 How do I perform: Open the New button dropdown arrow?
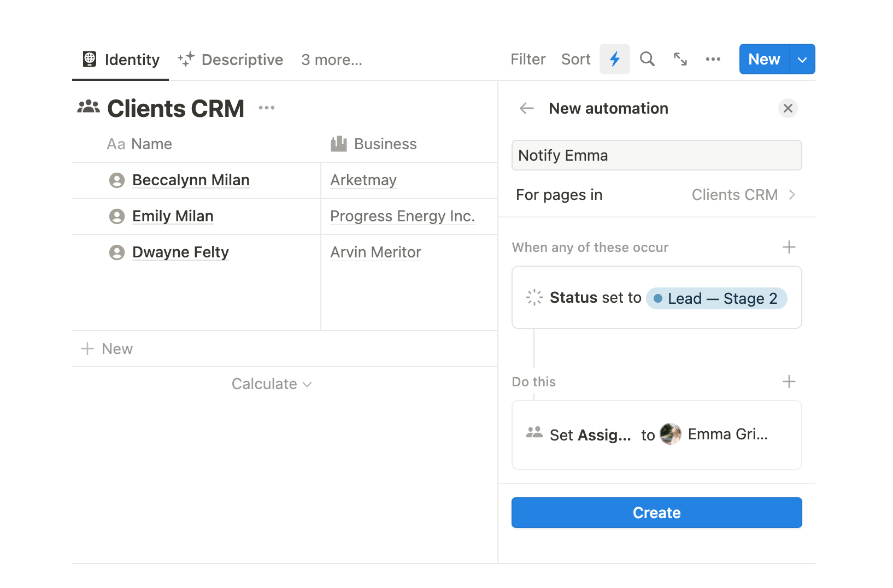click(x=802, y=60)
